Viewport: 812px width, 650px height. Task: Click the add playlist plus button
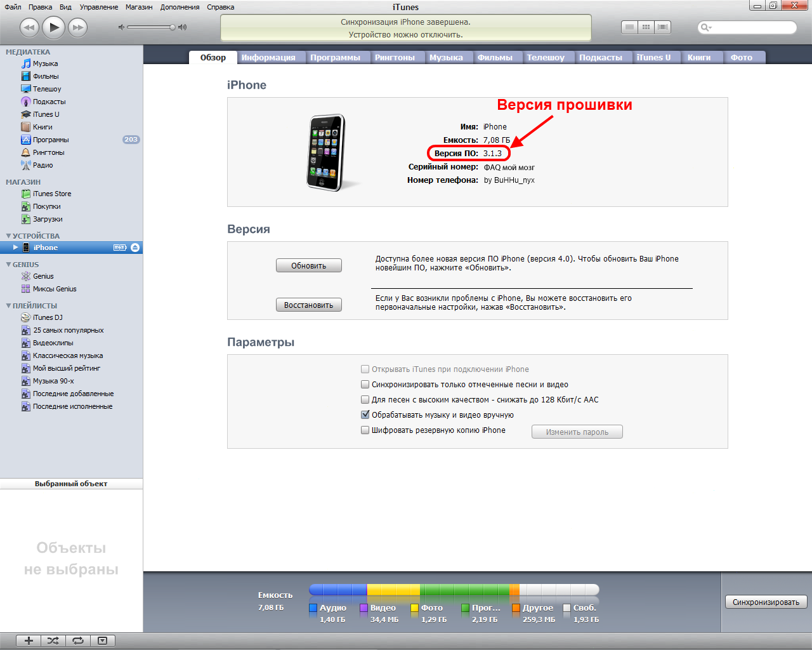point(29,640)
